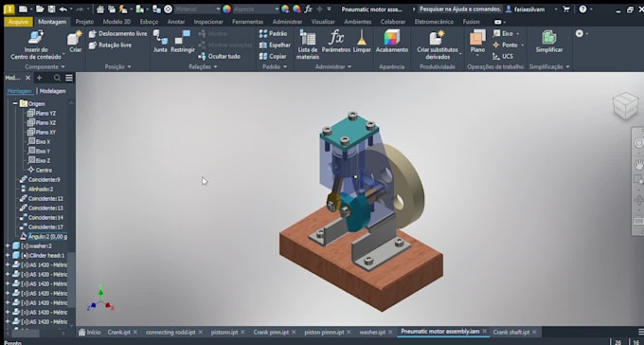
Task: Open the Arquivo menu
Action: [x=19, y=22]
